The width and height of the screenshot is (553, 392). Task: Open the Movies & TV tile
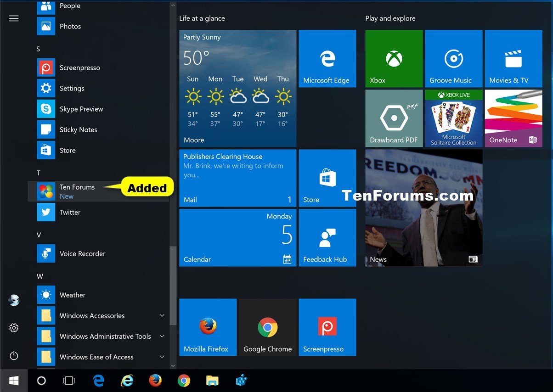click(x=513, y=59)
